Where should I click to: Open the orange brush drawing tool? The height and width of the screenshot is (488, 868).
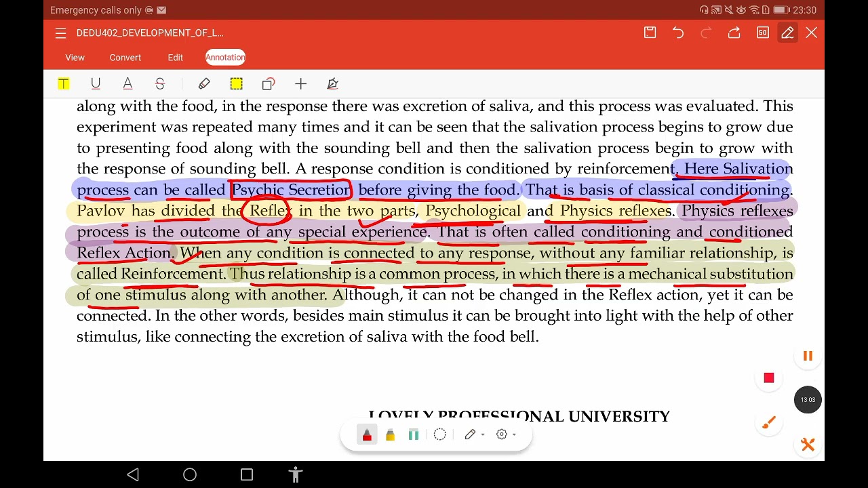pos(769,422)
